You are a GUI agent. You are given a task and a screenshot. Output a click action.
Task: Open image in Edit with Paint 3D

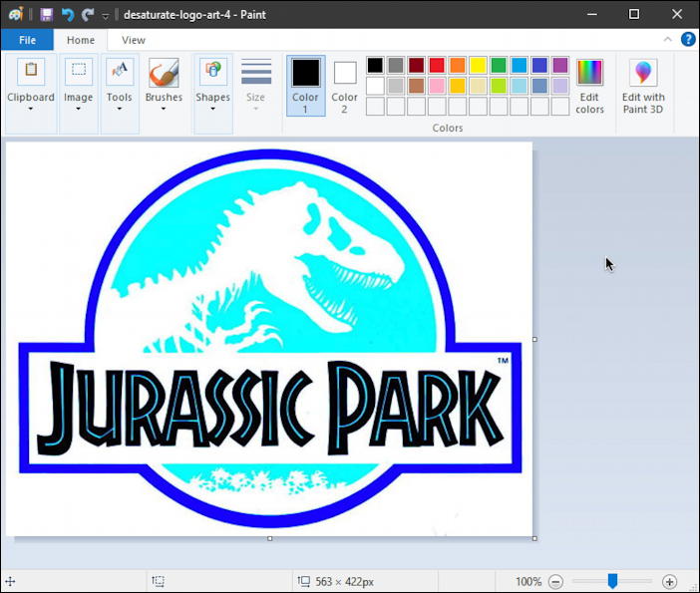[643, 86]
